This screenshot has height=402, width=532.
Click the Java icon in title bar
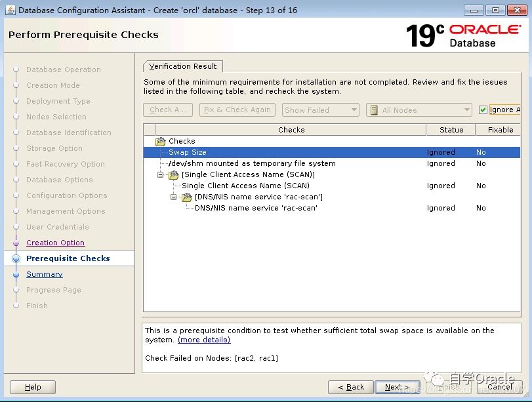click(10, 10)
